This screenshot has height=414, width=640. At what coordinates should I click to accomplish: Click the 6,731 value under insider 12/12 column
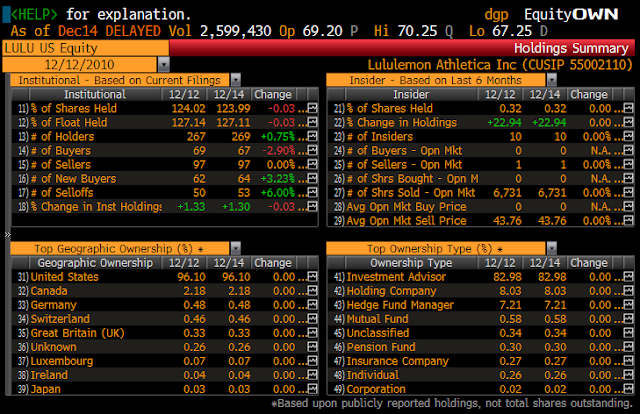click(x=507, y=192)
